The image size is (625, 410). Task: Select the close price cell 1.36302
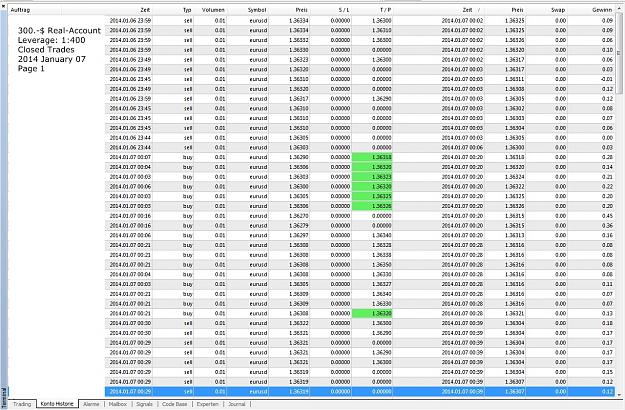(x=505, y=108)
